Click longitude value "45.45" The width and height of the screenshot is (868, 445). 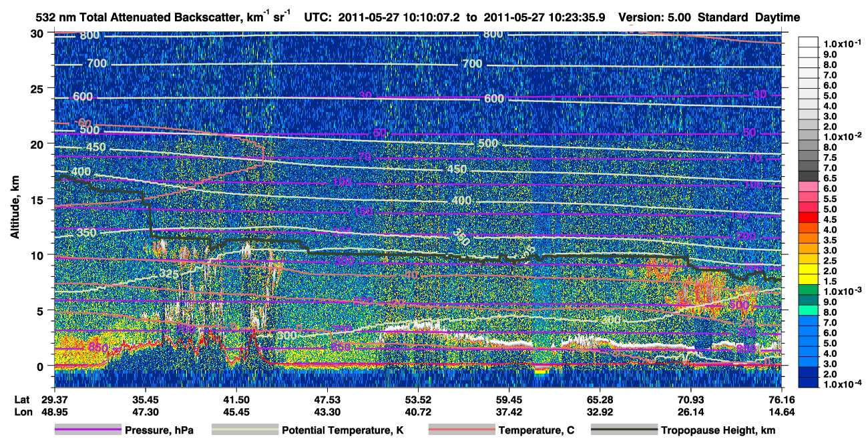coord(236,412)
